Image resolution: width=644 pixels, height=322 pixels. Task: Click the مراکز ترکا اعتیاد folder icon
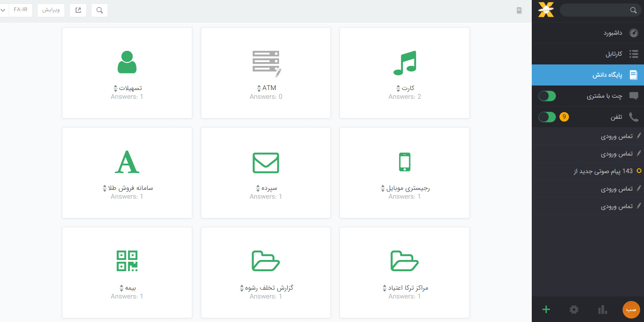click(405, 261)
